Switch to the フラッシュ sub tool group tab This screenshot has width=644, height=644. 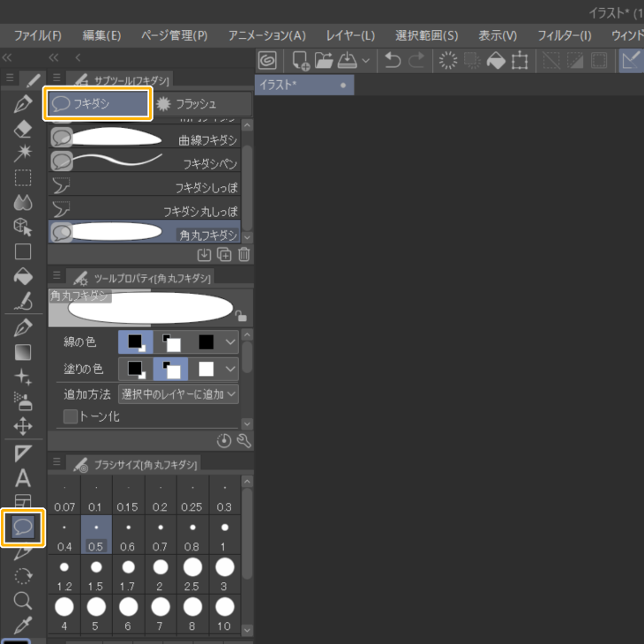(203, 104)
